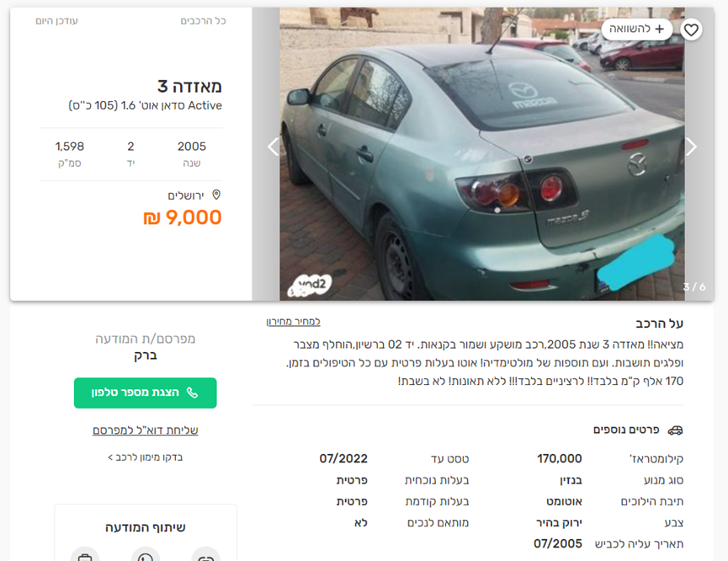Share the listing via the WhatsApp icon
Viewport: 728px width, 561px height.
click(146, 554)
